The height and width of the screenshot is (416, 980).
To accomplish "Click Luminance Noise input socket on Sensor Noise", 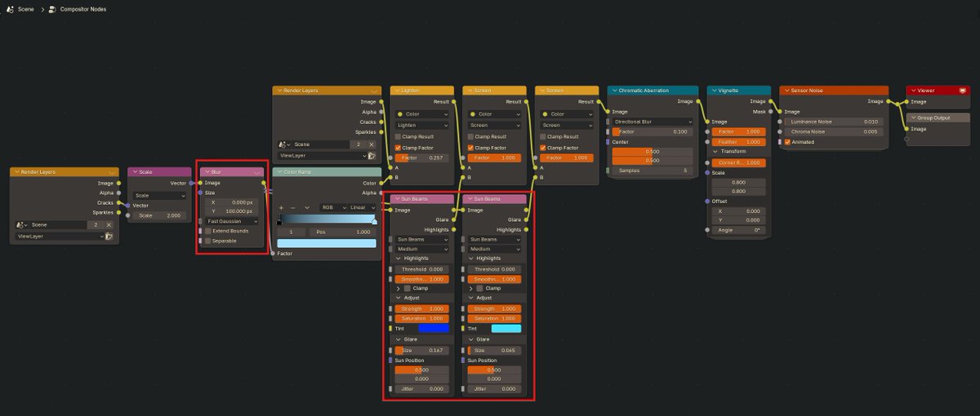I will 780,122.
